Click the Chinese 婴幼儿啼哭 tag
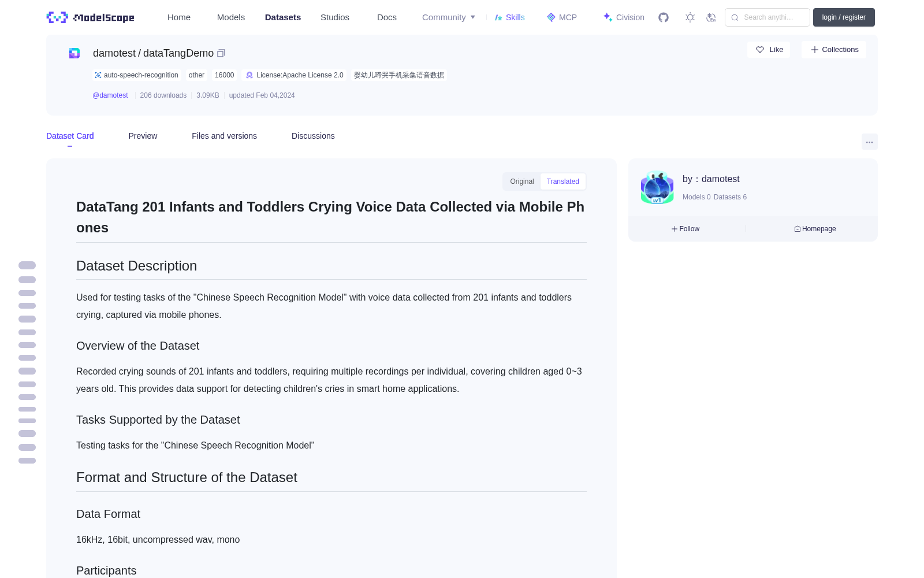 click(399, 75)
